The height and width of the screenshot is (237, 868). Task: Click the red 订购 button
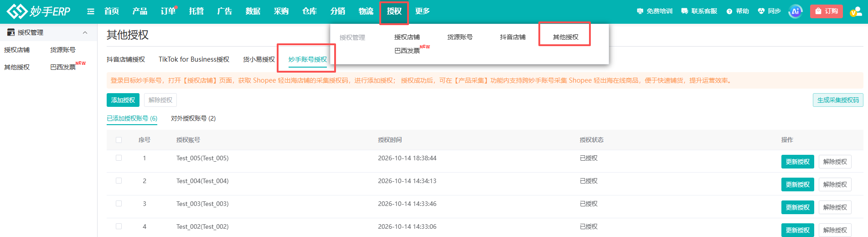click(x=826, y=11)
